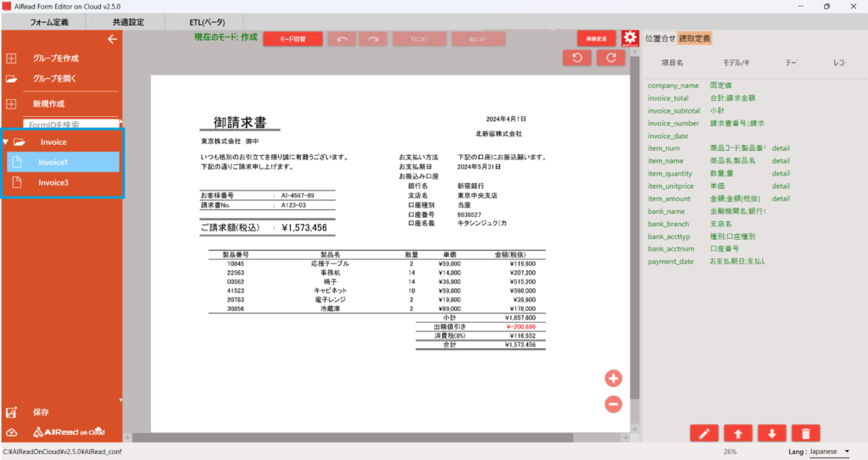Collapse the Invoice group triangle
This screenshot has height=460, width=868.
(x=6, y=142)
